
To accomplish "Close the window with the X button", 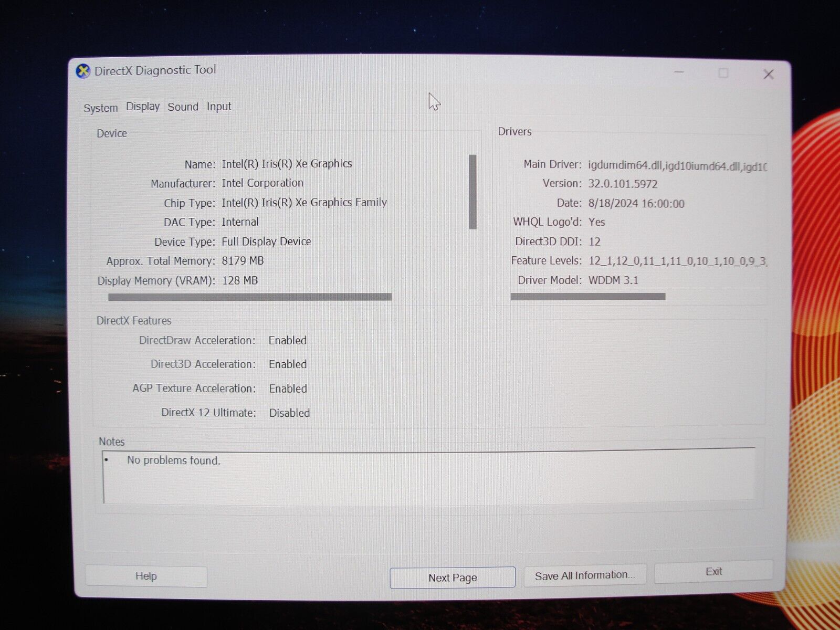I will 769,75.
